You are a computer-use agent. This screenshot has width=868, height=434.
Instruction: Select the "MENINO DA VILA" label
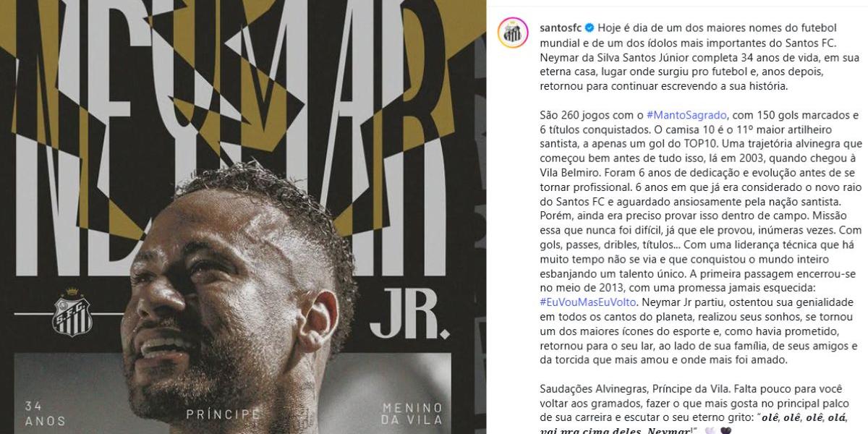(411, 413)
